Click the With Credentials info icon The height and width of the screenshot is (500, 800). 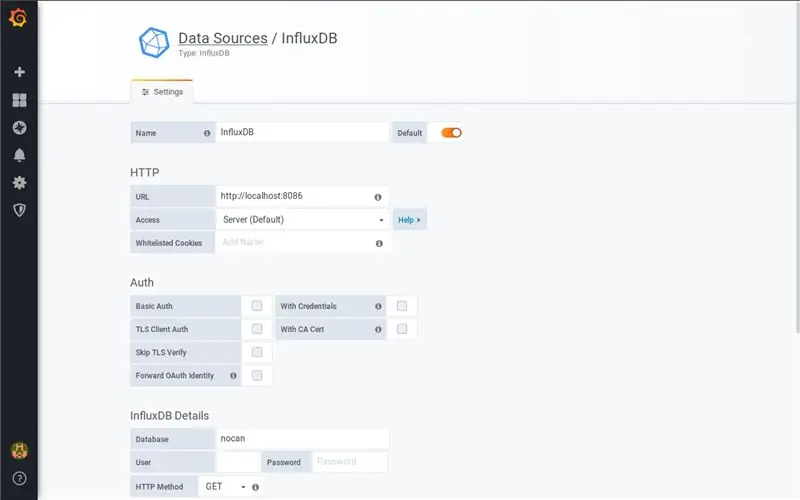pos(378,306)
